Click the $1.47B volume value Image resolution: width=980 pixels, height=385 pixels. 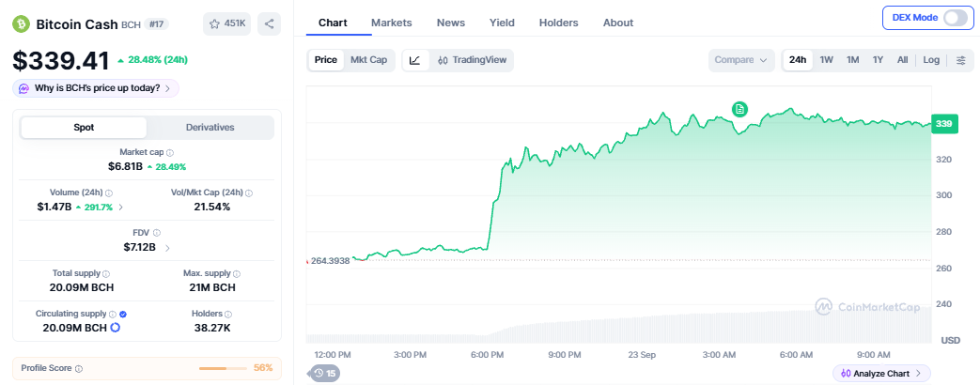click(54, 207)
